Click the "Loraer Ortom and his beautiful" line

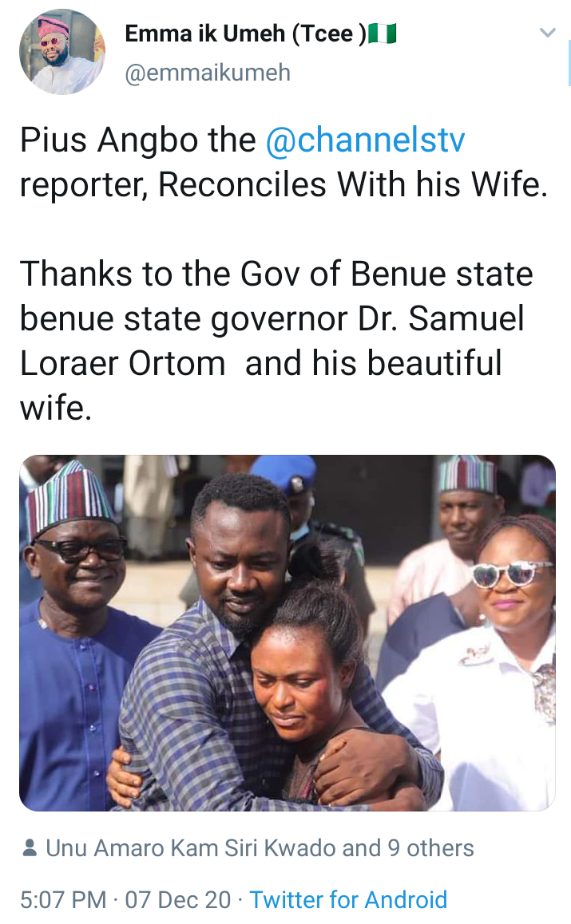click(260, 363)
